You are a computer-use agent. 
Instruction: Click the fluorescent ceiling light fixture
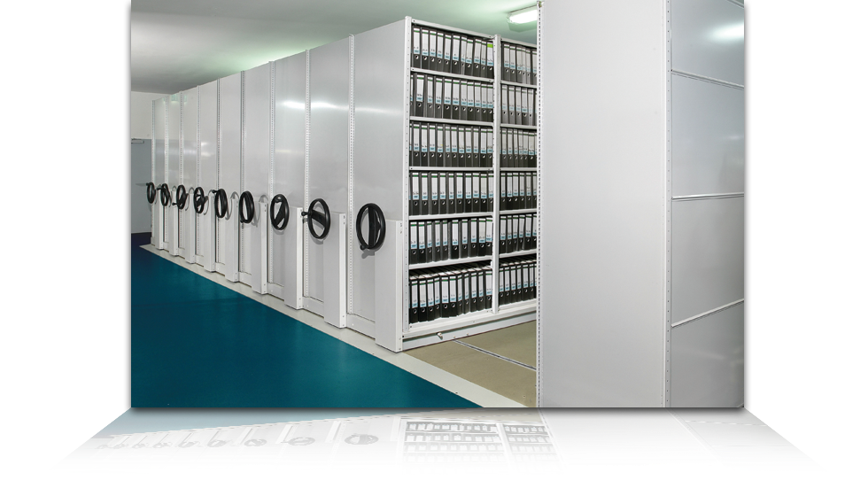[x=523, y=15]
